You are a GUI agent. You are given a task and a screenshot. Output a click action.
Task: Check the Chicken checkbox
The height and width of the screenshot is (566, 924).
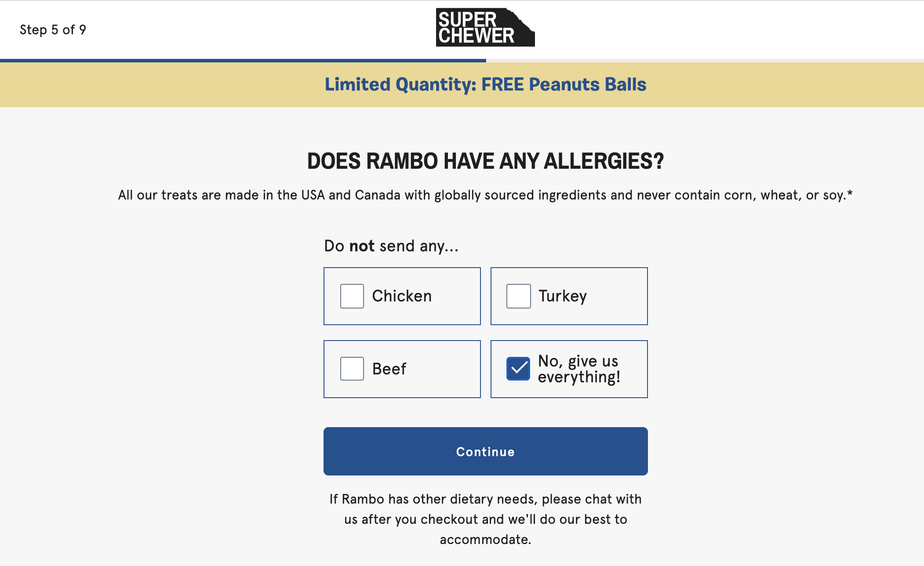(x=352, y=296)
